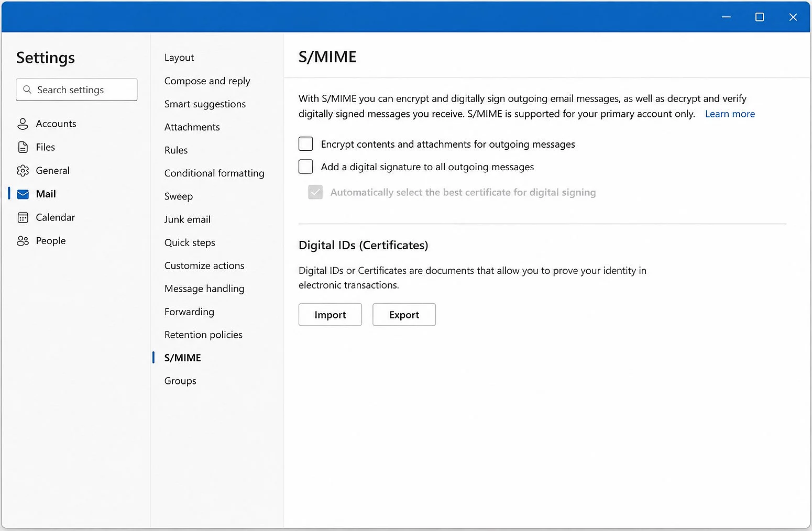The width and height of the screenshot is (812, 531).
Task: Click the General gear icon
Action: (23, 171)
